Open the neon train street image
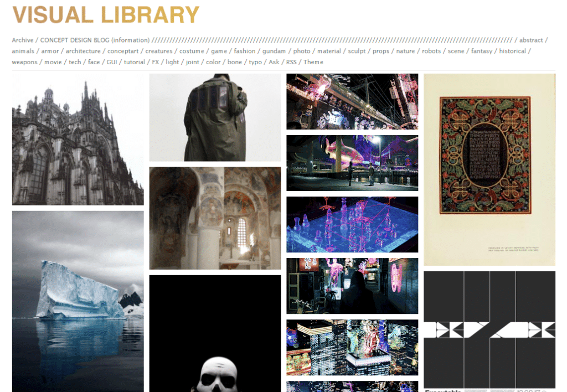This screenshot has height=392, width=567. (x=352, y=102)
